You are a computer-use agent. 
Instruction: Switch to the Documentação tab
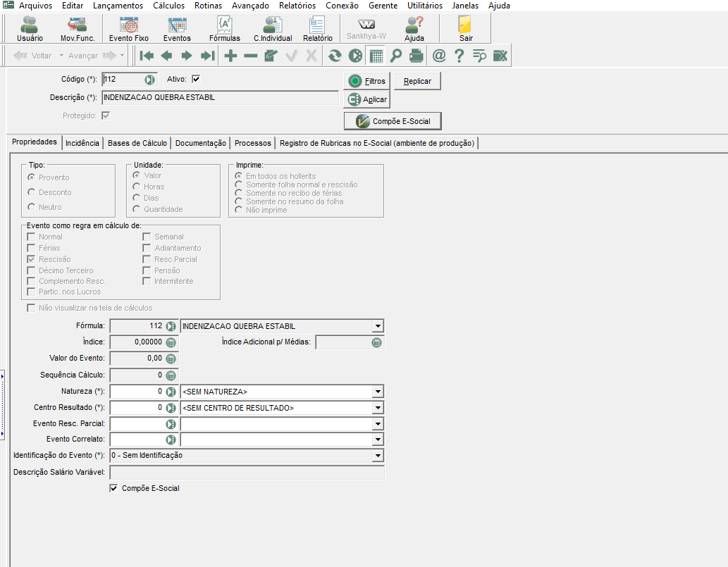pos(201,143)
